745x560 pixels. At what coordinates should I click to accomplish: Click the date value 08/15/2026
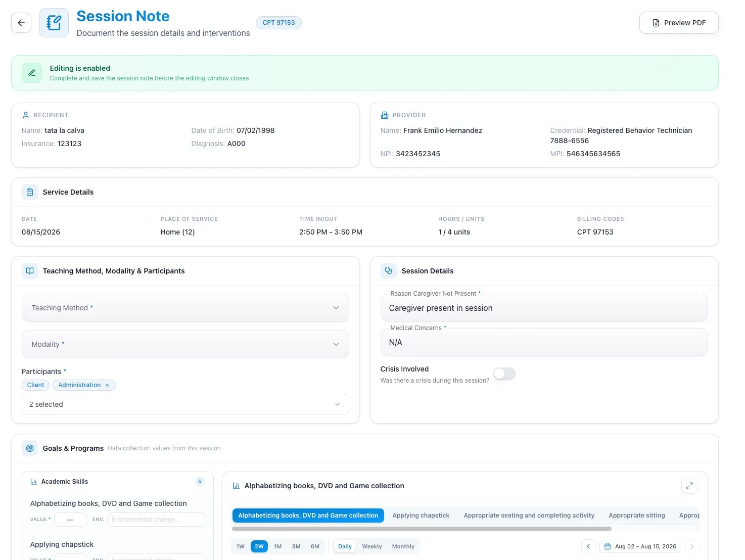tap(41, 232)
